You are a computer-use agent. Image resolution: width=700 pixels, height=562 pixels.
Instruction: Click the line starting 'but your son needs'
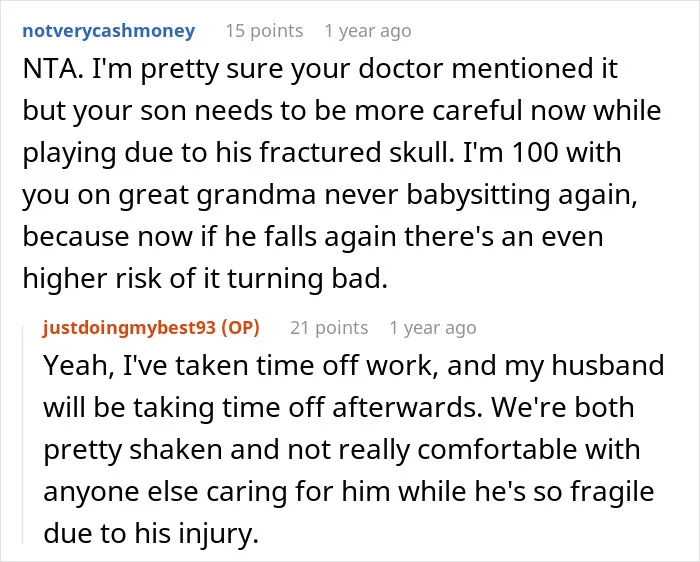342,111
